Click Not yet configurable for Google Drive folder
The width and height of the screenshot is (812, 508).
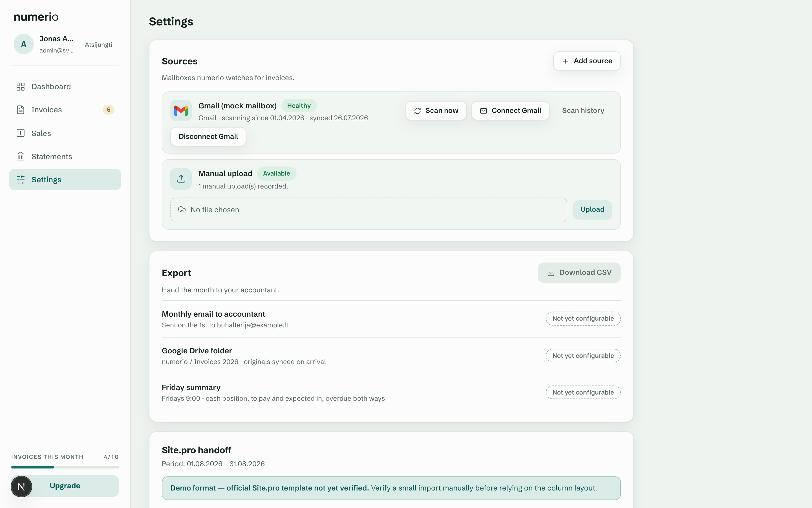(x=583, y=356)
